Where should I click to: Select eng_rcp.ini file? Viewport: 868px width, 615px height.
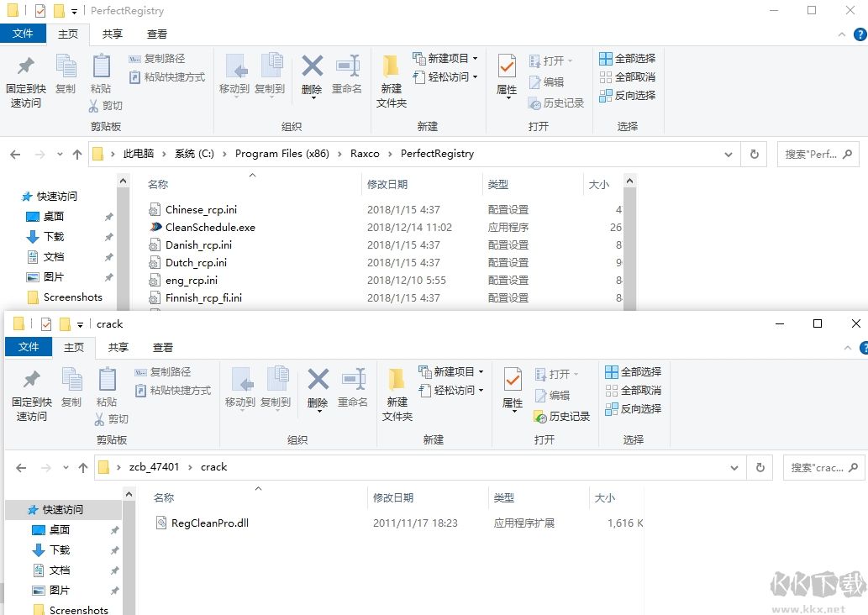coord(192,281)
